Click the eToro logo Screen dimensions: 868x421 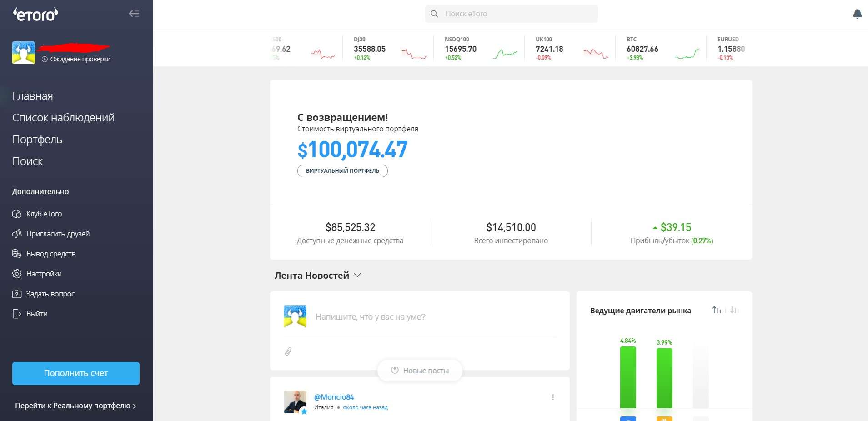(x=35, y=15)
